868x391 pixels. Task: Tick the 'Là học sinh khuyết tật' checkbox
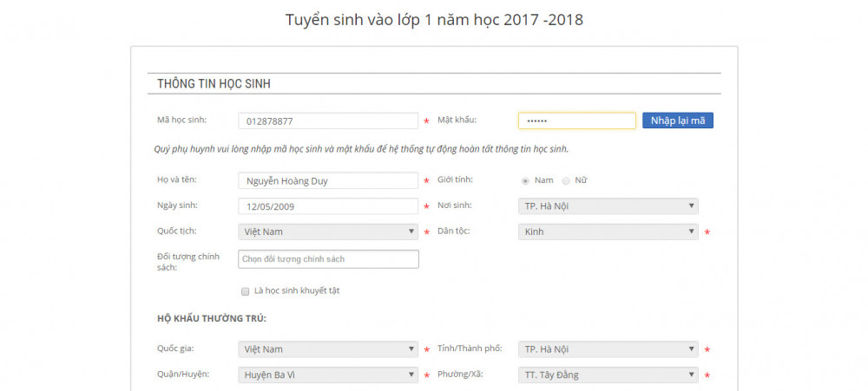click(245, 291)
